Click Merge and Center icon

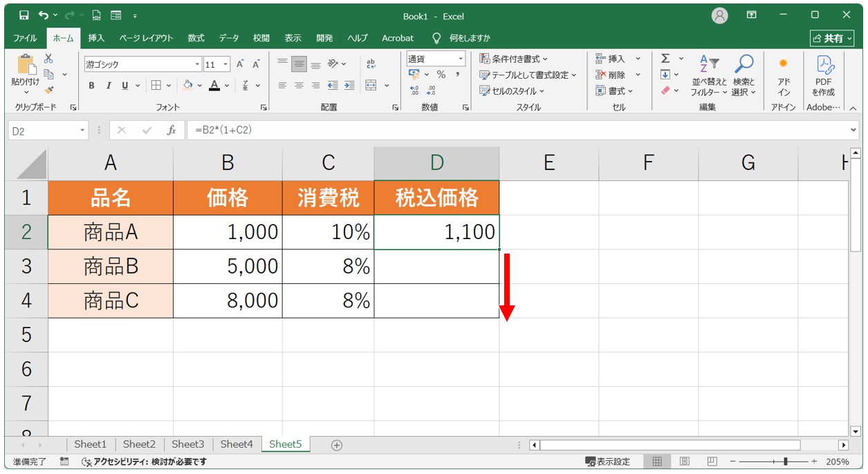coord(371,86)
